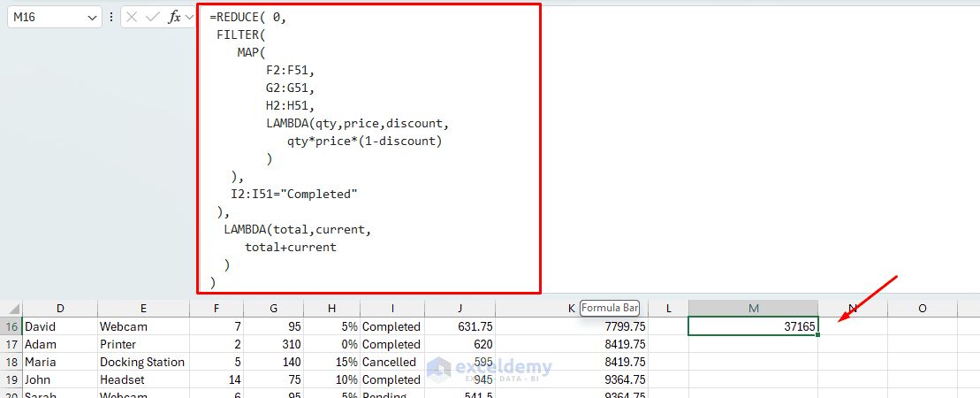Click the Docking Station cell

click(144, 362)
